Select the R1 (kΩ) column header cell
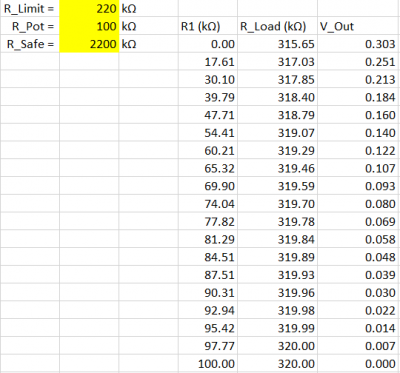 pyautogui.click(x=208, y=26)
